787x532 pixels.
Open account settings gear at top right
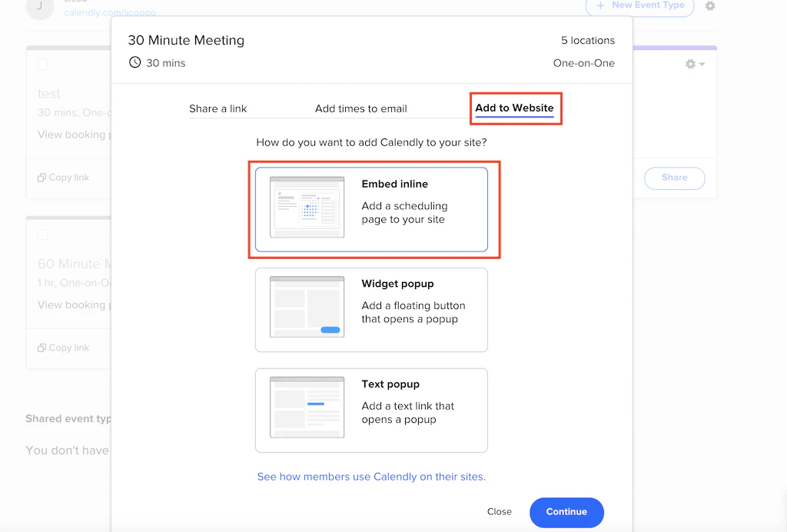(x=710, y=6)
